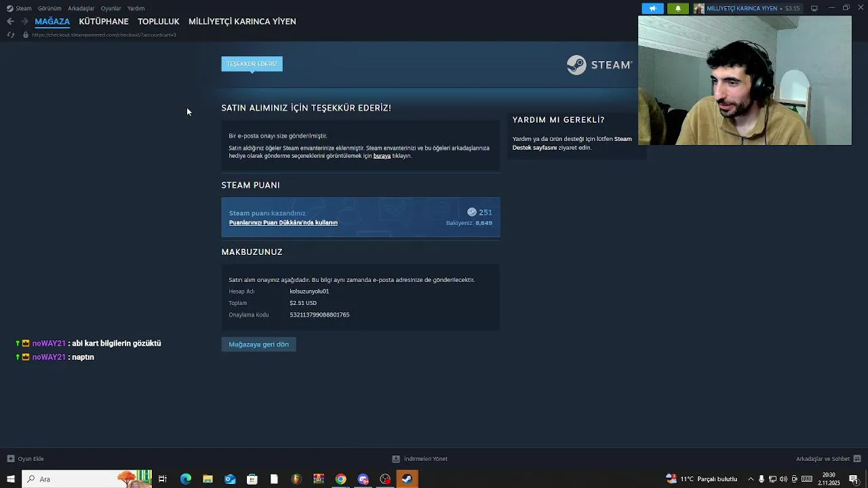Open WinRAR from the taskbar
Image resolution: width=868 pixels, height=488 pixels.
pos(319,479)
